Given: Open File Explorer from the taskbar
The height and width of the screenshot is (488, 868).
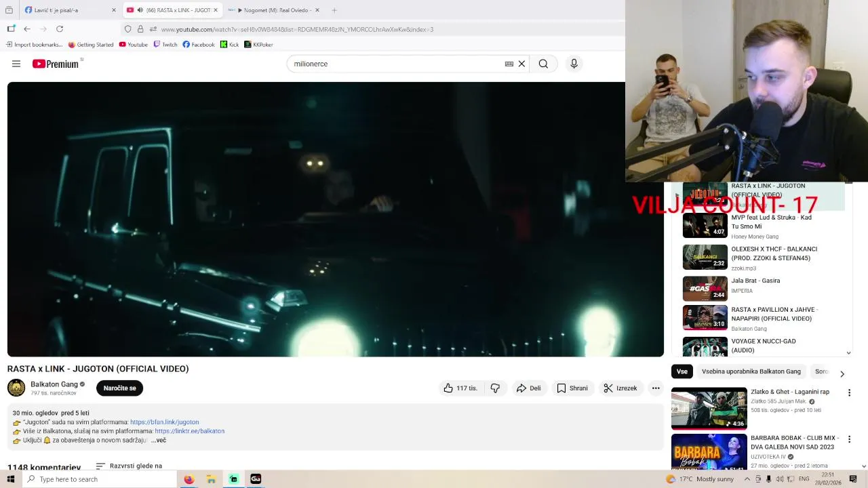Looking at the screenshot, I should (211, 479).
